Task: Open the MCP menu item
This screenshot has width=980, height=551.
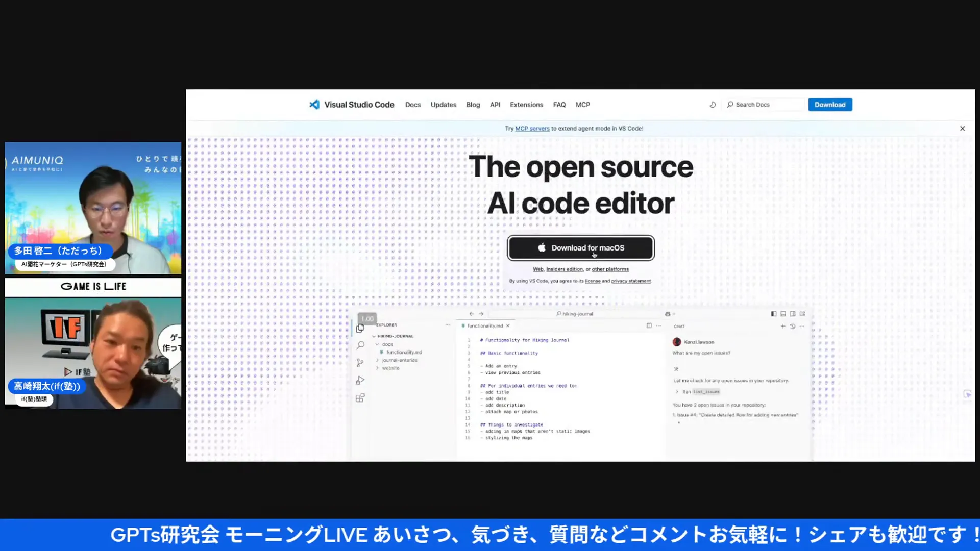Action: pyautogui.click(x=583, y=105)
